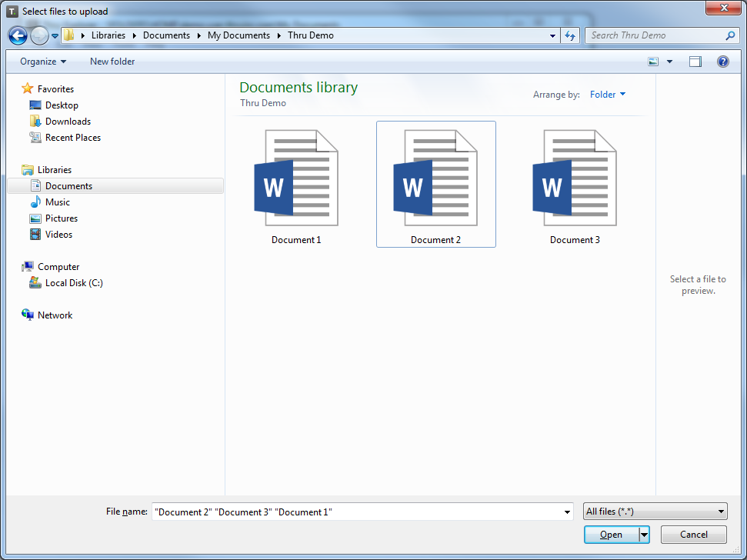The height and width of the screenshot is (560, 747).
Task: Expand the address bar history dropdown
Action: point(552,35)
